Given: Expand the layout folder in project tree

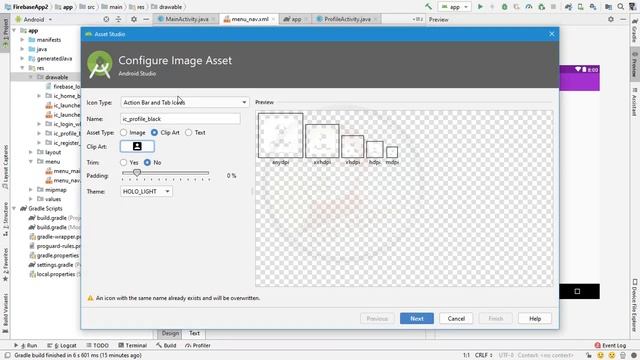Looking at the screenshot, I should click(x=31, y=152).
